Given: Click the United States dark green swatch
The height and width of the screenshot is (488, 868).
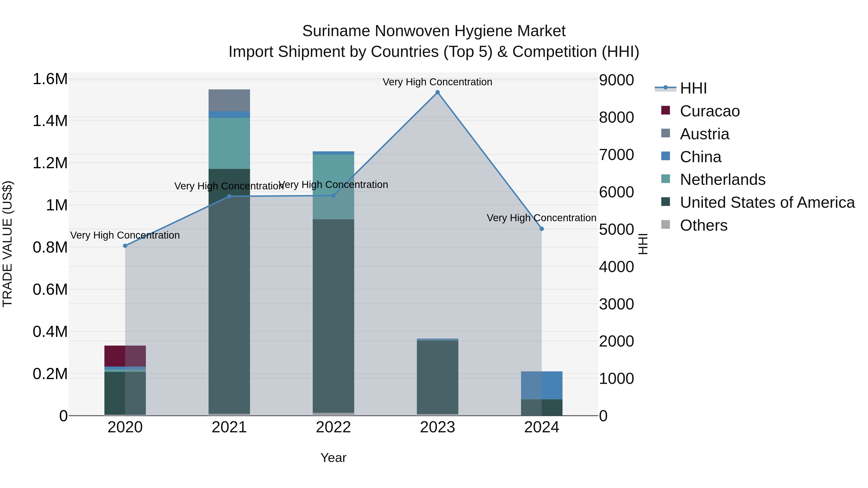Looking at the screenshot, I should 665,202.
